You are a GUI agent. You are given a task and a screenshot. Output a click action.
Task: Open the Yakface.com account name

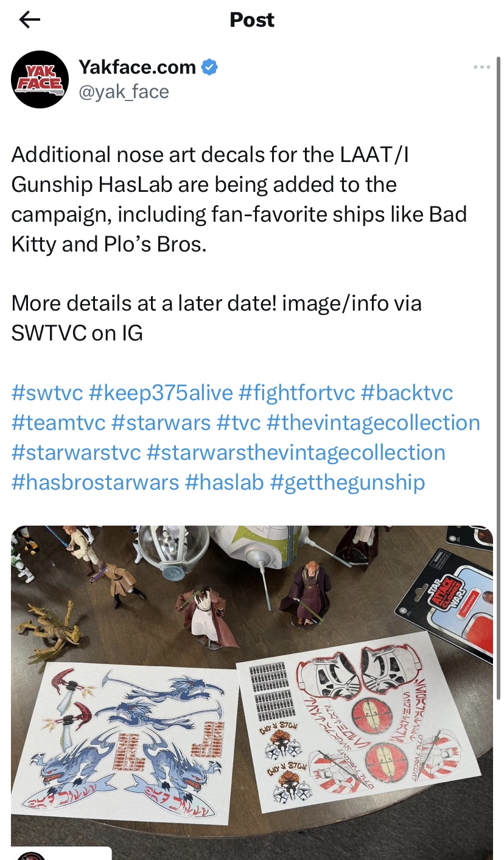137,67
